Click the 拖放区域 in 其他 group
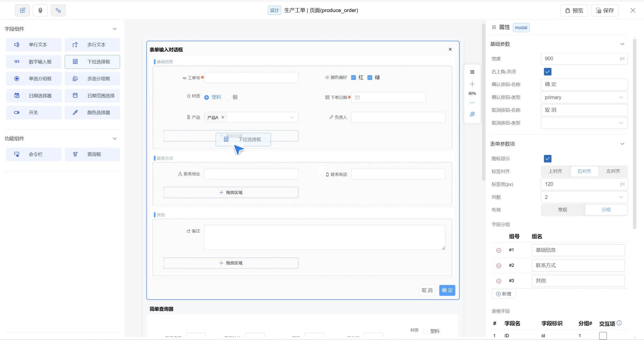Viewport: 644px width, 340px height. (231, 263)
